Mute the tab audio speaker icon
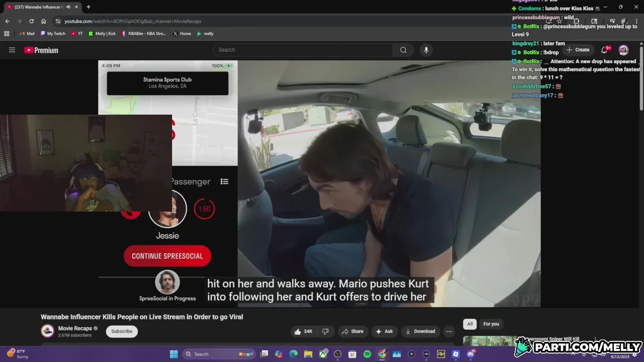 (68, 7)
